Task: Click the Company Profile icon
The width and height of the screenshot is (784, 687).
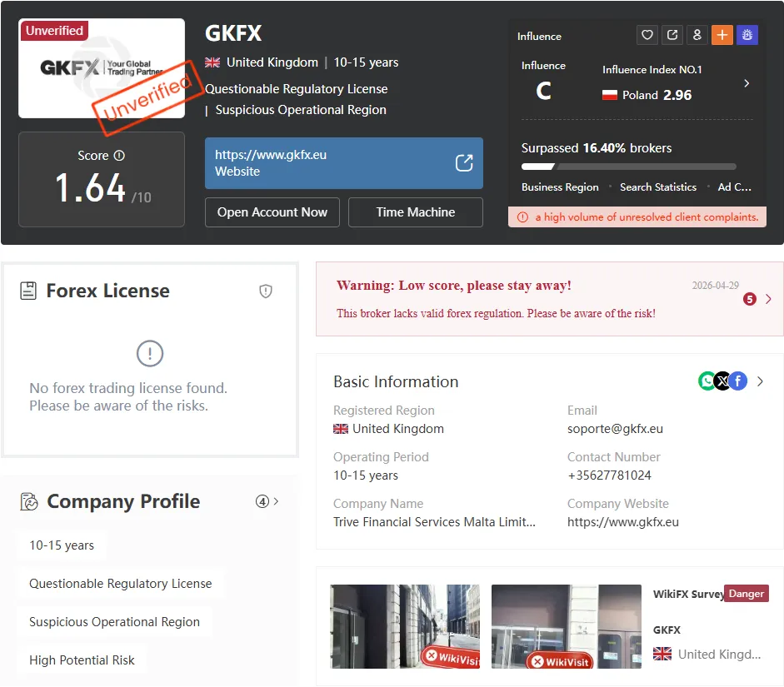Action: pos(29,501)
